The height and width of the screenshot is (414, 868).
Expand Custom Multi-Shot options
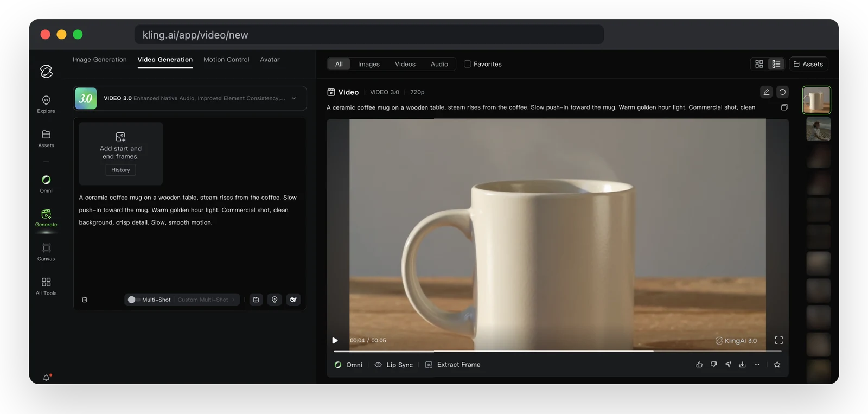click(x=206, y=300)
